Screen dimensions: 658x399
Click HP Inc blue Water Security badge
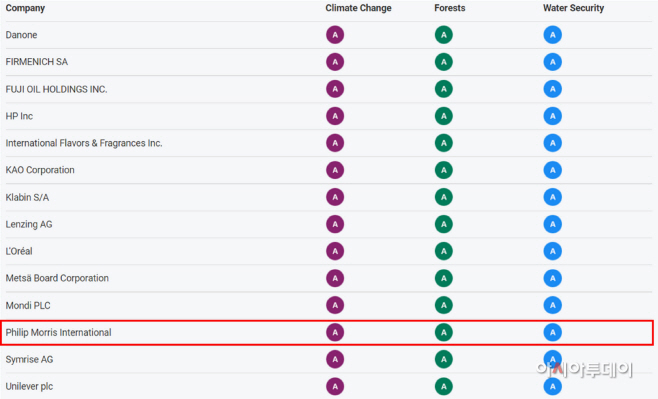click(553, 116)
